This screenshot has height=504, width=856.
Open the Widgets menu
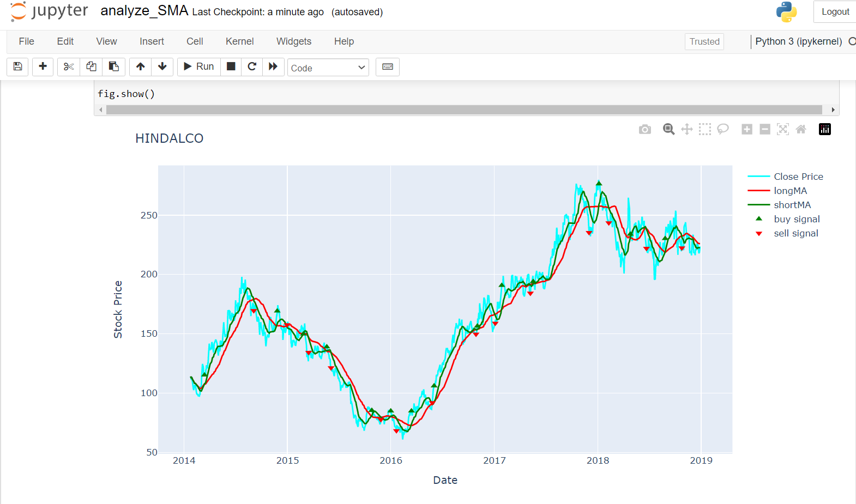point(294,41)
